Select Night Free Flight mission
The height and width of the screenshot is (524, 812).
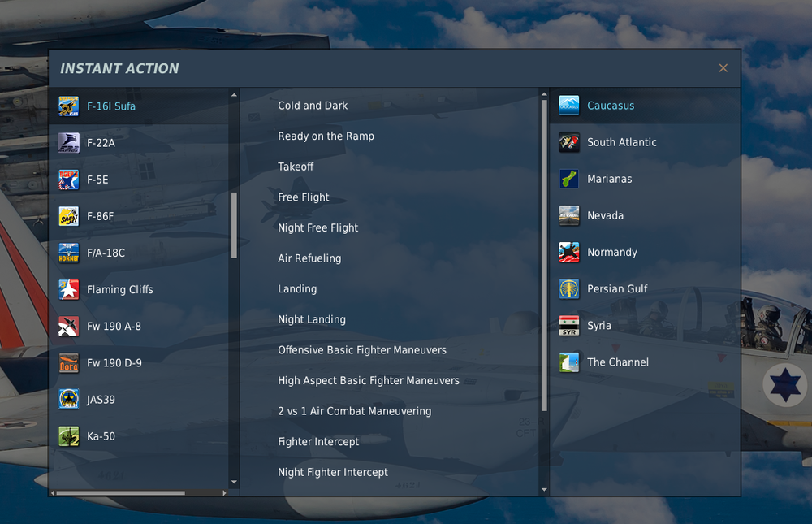tap(317, 228)
